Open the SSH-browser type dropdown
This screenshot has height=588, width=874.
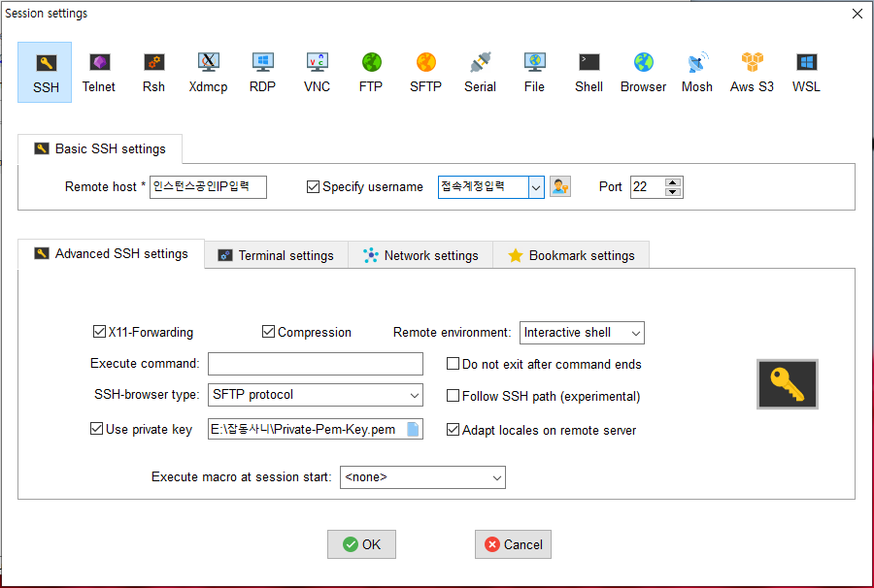point(316,395)
